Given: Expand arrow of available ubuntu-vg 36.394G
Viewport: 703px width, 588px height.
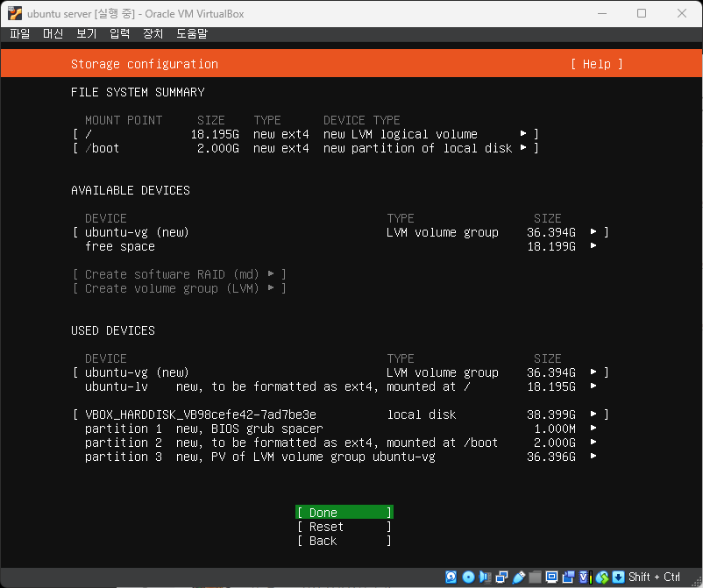Looking at the screenshot, I should (x=593, y=231).
